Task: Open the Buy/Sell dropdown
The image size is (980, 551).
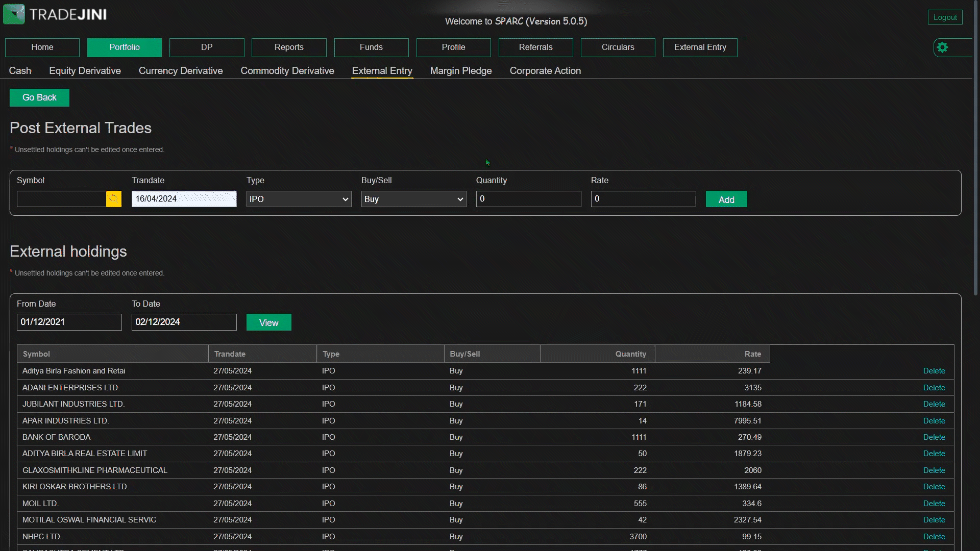Action: click(x=413, y=199)
